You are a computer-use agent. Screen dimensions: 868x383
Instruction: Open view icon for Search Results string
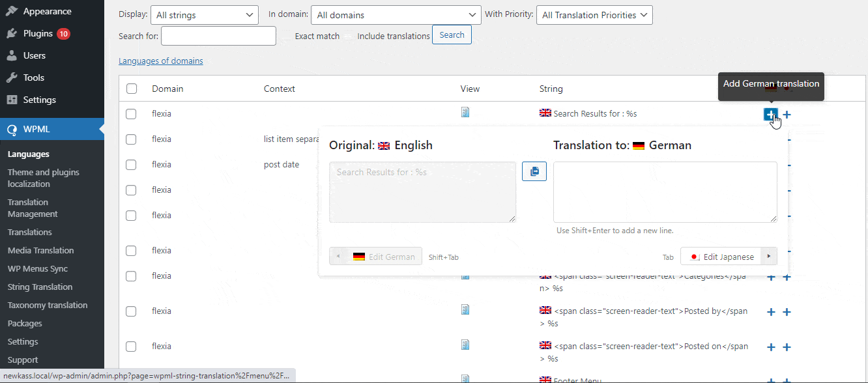(x=465, y=113)
